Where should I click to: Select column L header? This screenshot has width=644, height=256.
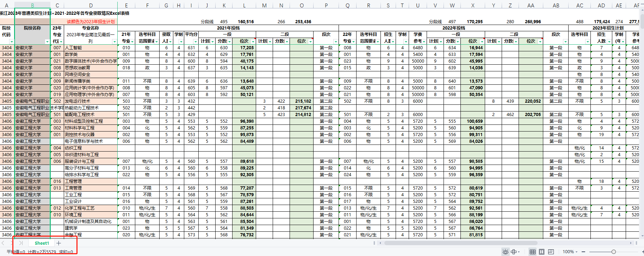tap(244, 5)
